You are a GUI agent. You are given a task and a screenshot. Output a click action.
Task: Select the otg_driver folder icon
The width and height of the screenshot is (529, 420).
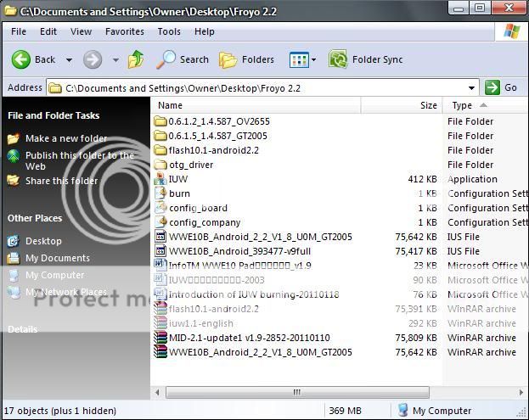[x=160, y=165]
